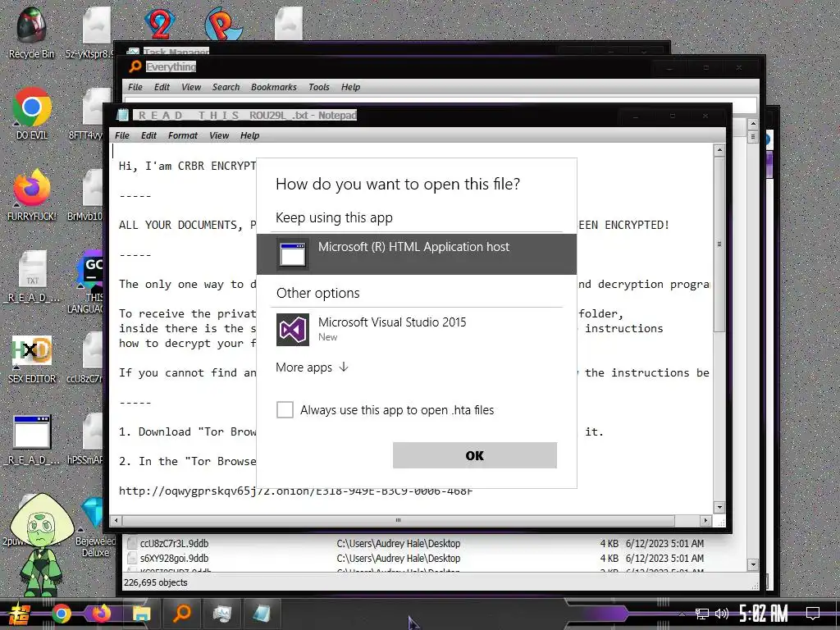Confirm dialog with OK button
The height and width of the screenshot is (630, 840).
475,455
